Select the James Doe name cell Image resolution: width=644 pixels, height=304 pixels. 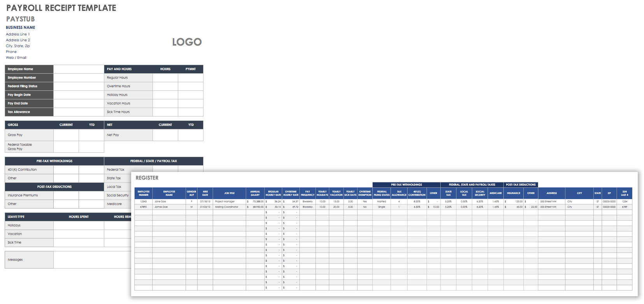point(169,207)
